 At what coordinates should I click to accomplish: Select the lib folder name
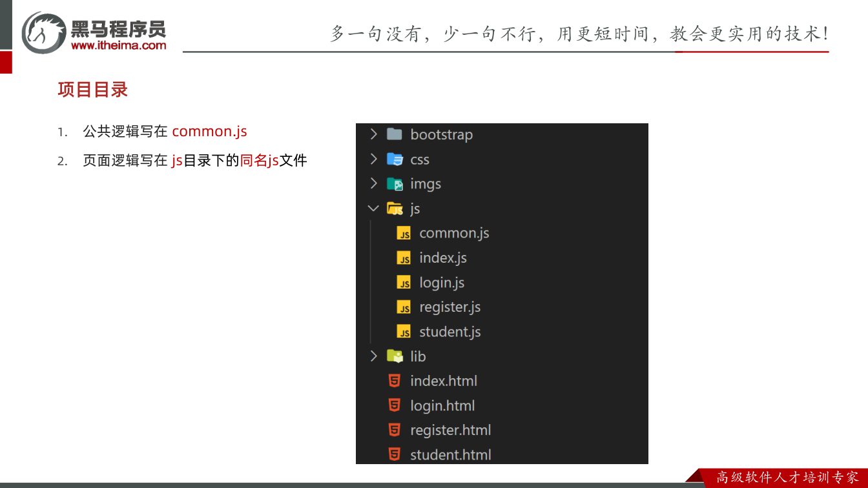pyautogui.click(x=418, y=356)
